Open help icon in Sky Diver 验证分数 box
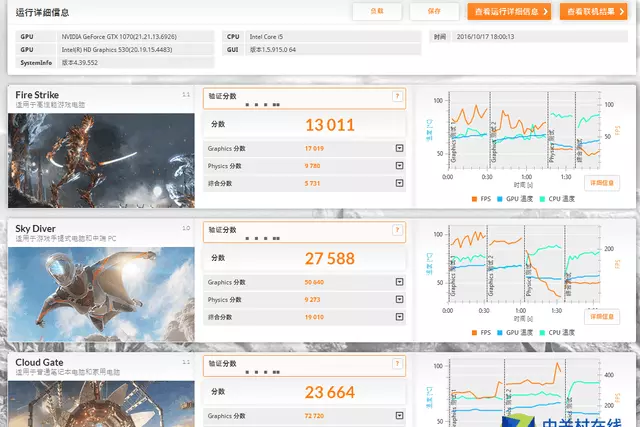The width and height of the screenshot is (640, 427). tap(397, 230)
